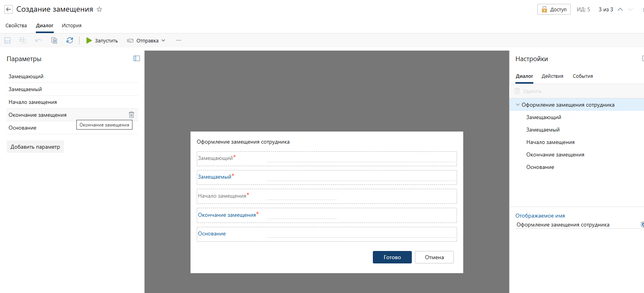Click the refresh icon in the toolbar
Viewport: 644px width, 293px height.
tap(70, 40)
